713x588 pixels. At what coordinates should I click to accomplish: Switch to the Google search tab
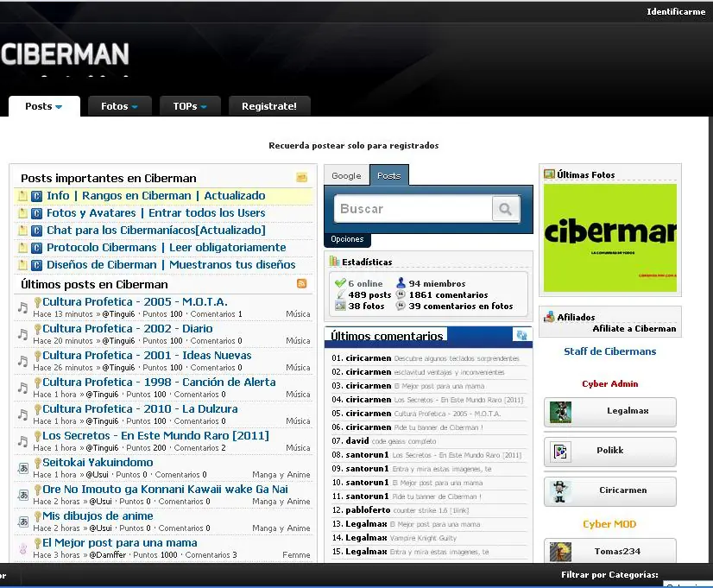[x=346, y=175]
